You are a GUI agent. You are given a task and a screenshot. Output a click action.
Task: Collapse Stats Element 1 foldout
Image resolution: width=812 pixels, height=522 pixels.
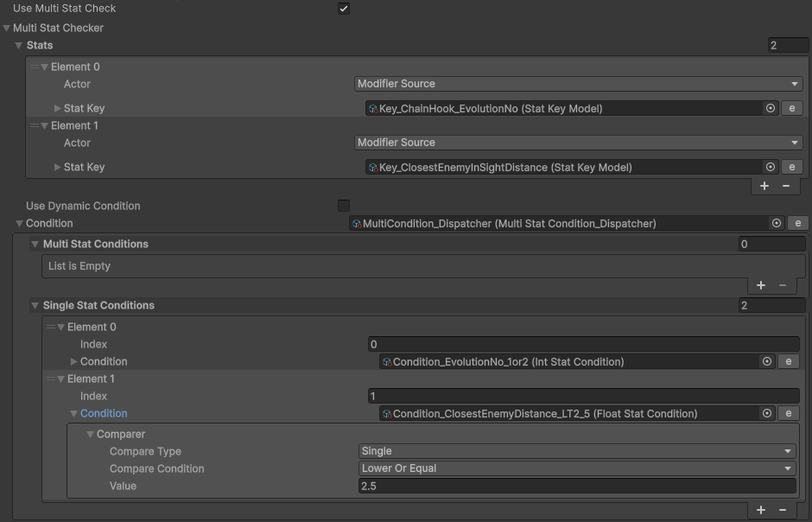[45, 125]
